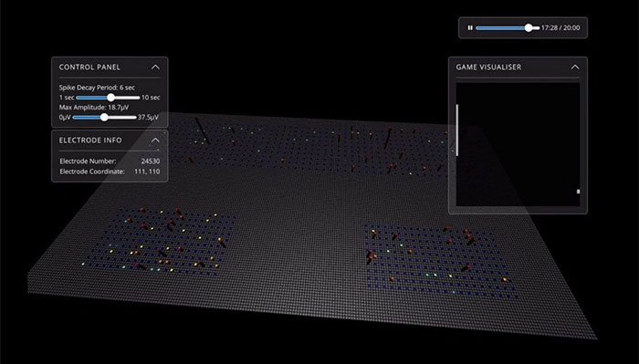Image resolution: width=639 pixels, height=364 pixels.
Task: Click the bottom-right electrode cluster on grid
Action: coord(440,261)
